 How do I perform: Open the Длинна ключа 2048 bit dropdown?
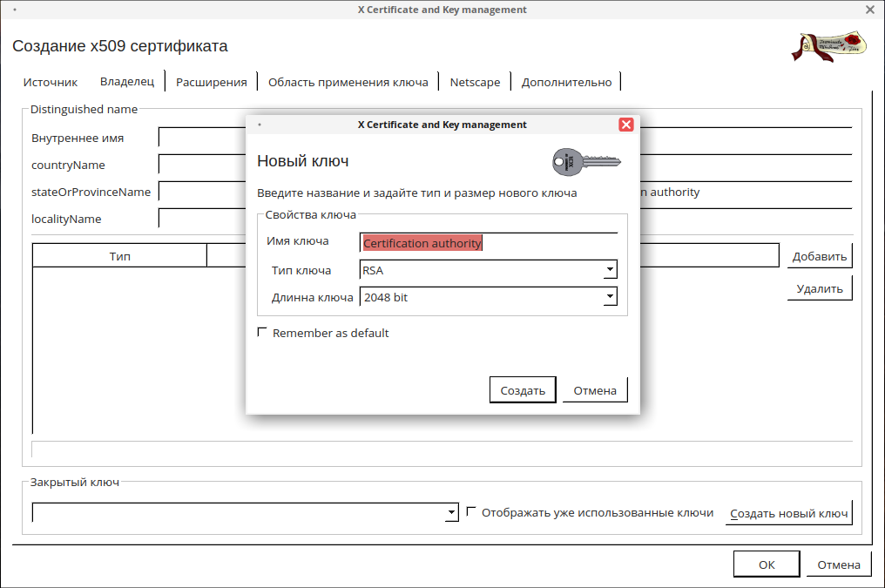coord(610,298)
